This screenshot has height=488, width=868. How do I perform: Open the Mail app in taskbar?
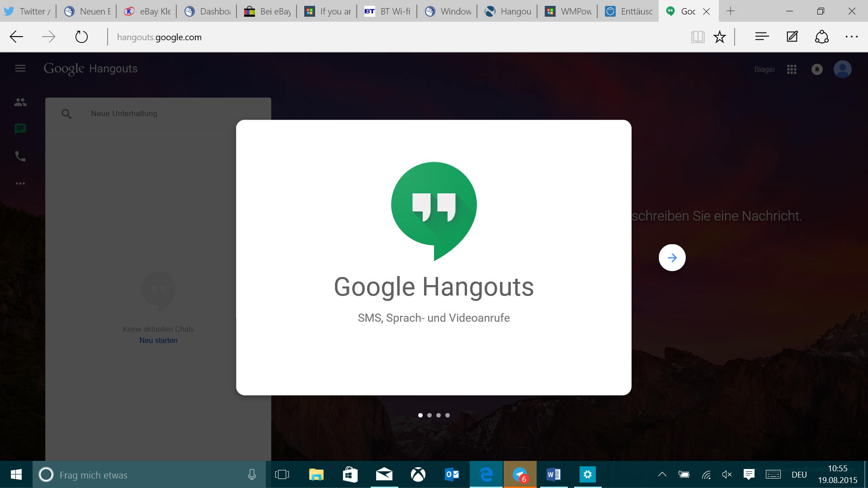coord(384,474)
